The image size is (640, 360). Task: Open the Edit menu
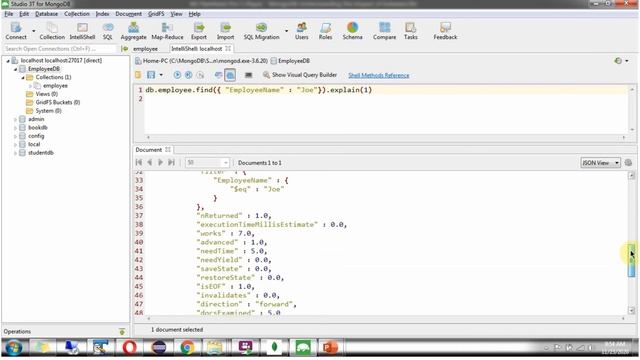(x=24, y=14)
